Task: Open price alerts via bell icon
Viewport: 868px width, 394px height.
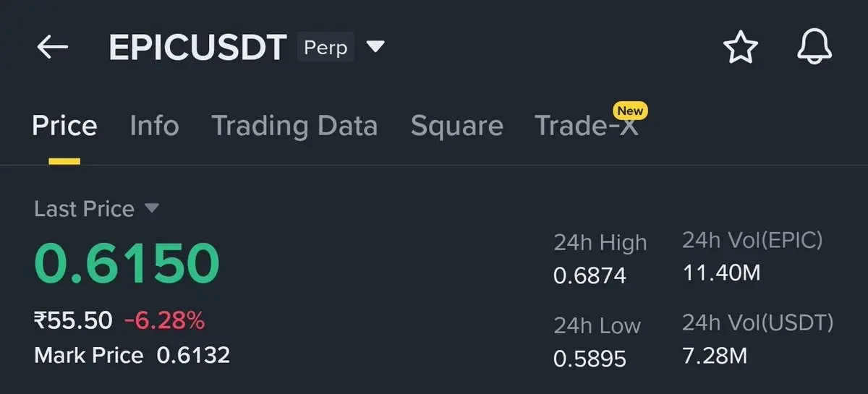Action: tap(814, 48)
